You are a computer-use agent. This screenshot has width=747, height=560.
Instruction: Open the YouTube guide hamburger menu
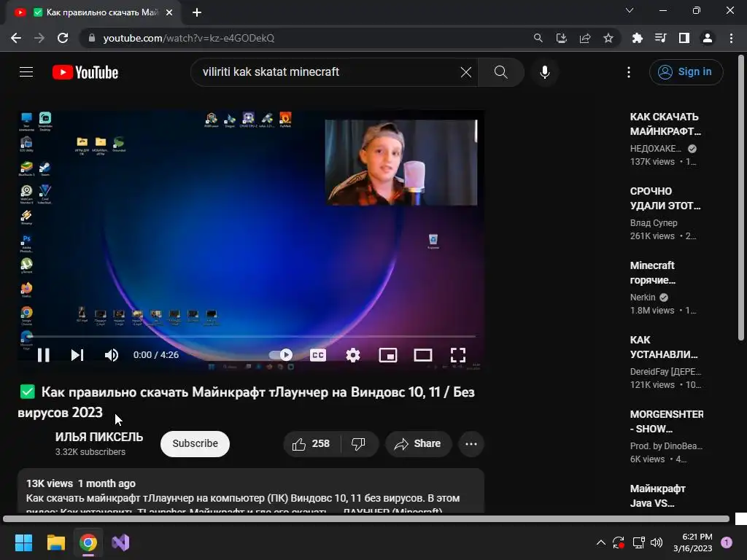click(x=26, y=72)
